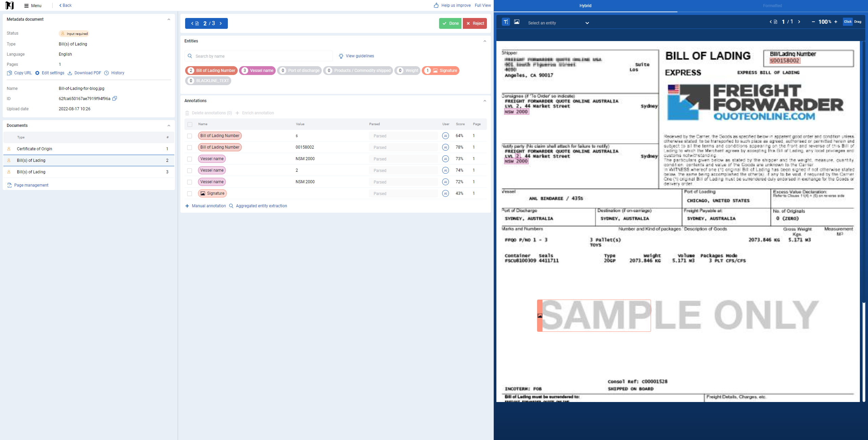Enable Drag mode toggle
Image resolution: width=868 pixels, height=440 pixels.
point(858,22)
